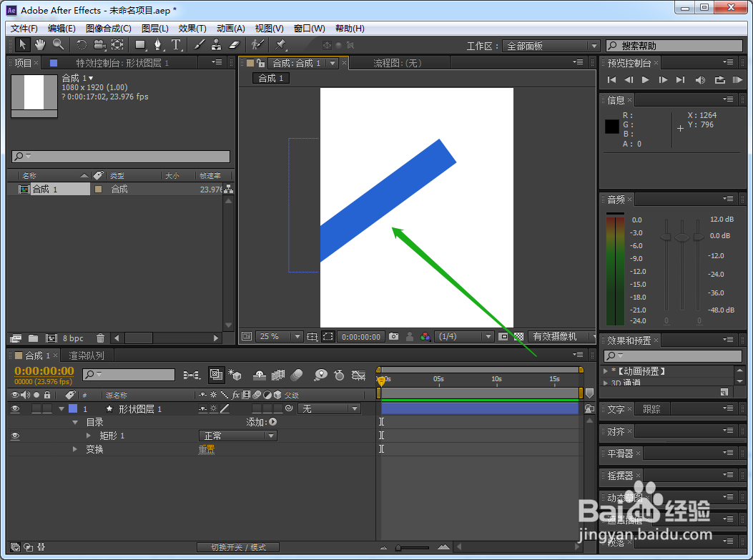The image size is (753, 560).
Task: Jump to first frame in preview controls
Action: point(611,79)
